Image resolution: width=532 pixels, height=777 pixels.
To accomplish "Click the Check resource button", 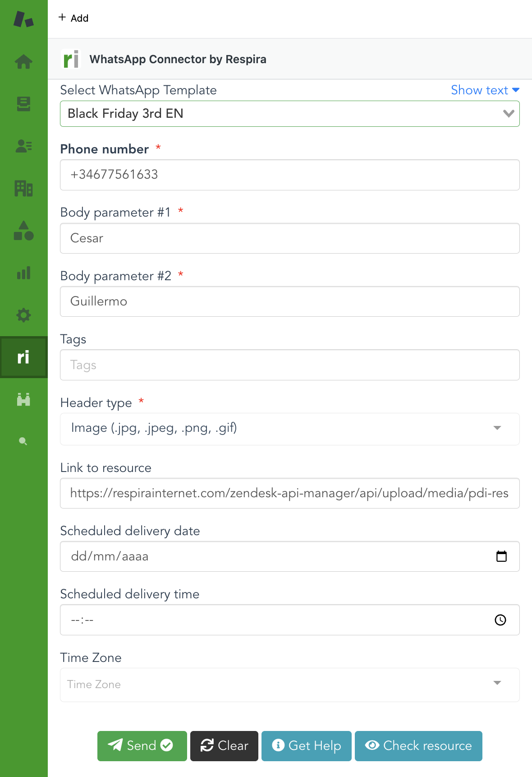I will point(418,746).
